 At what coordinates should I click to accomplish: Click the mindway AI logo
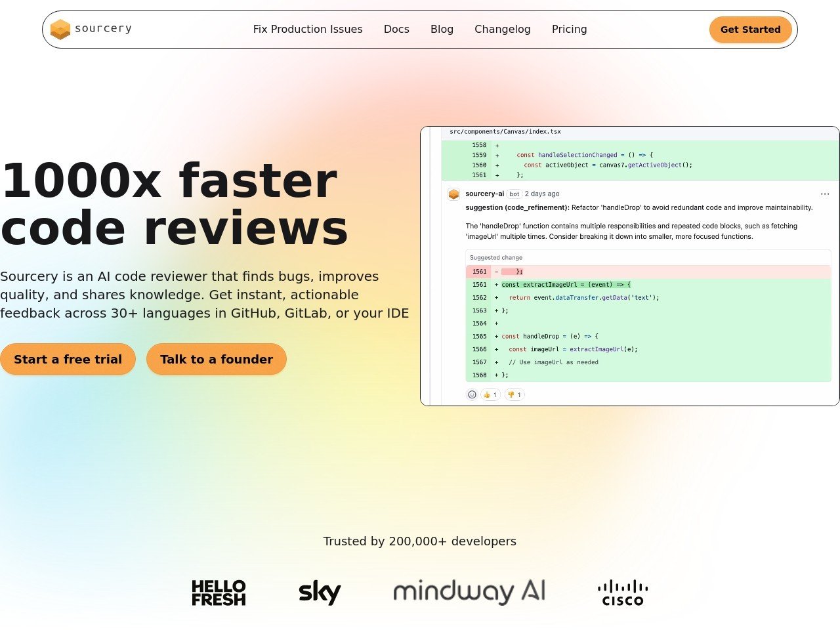tap(469, 591)
